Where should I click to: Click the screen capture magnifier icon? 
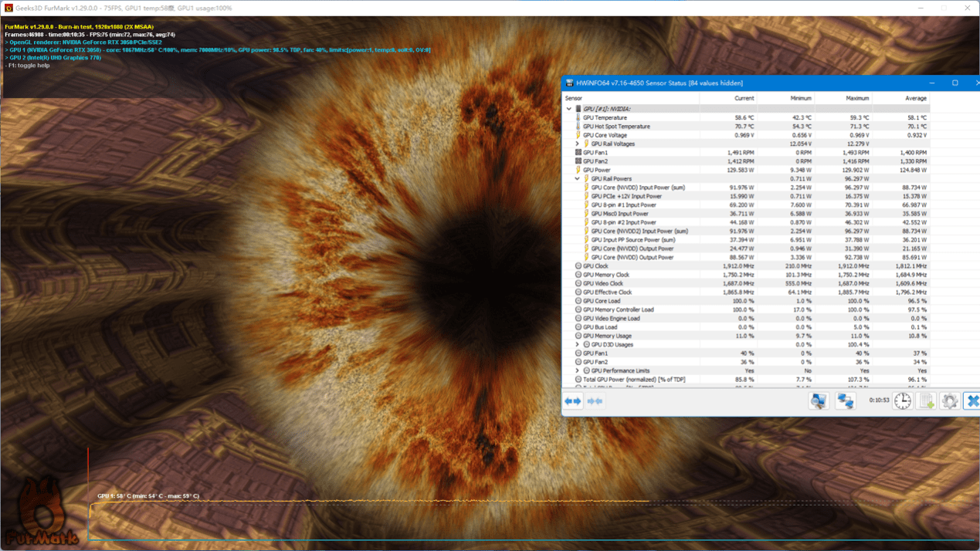pos(817,401)
